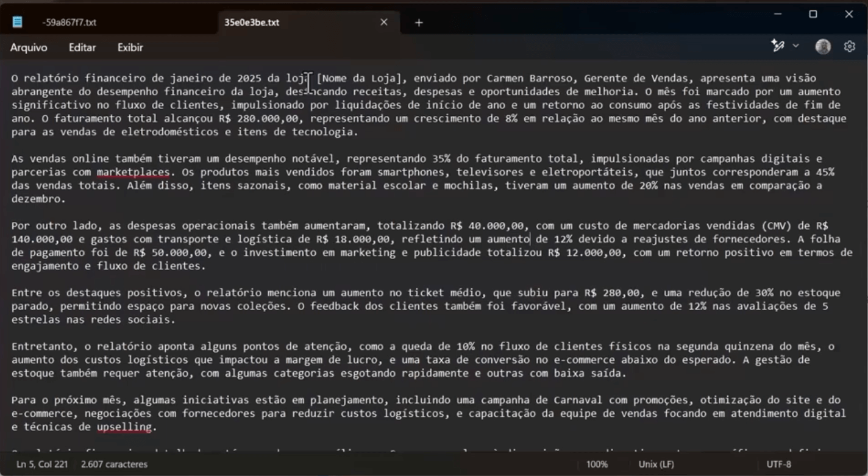This screenshot has width=868, height=476.
Task: Open the Editar menu
Action: click(82, 48)
